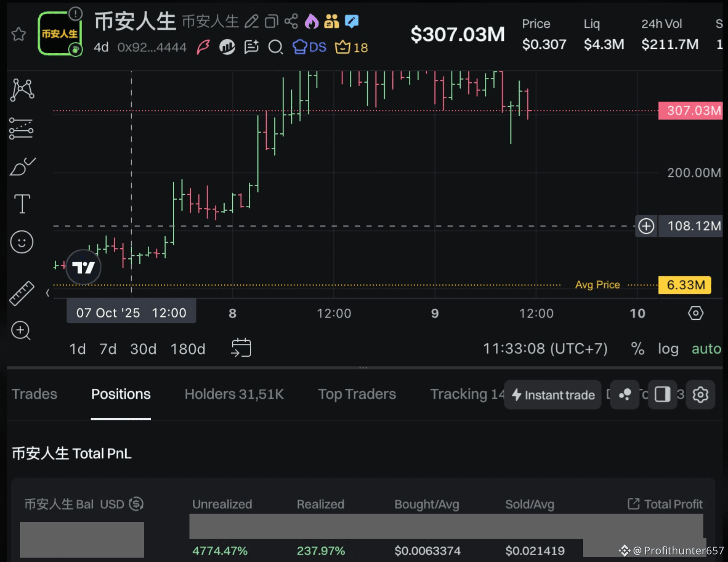Favorite the token with the star icon
Screen dimensions: 728x562
coord(18,34)
